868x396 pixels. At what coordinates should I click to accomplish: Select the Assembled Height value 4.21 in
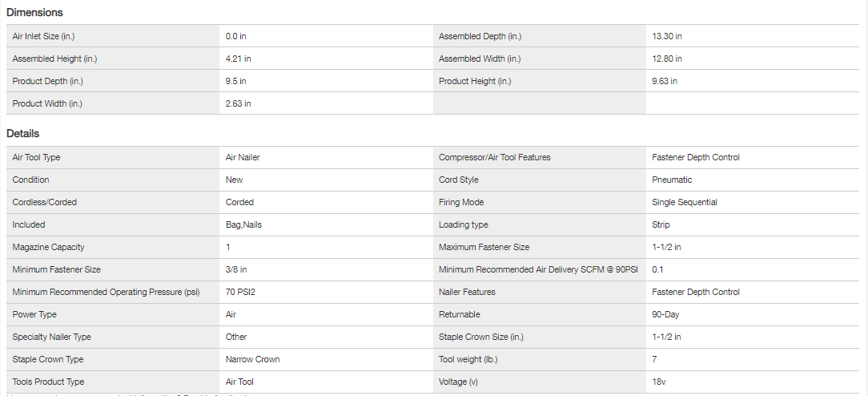[238, 59]
